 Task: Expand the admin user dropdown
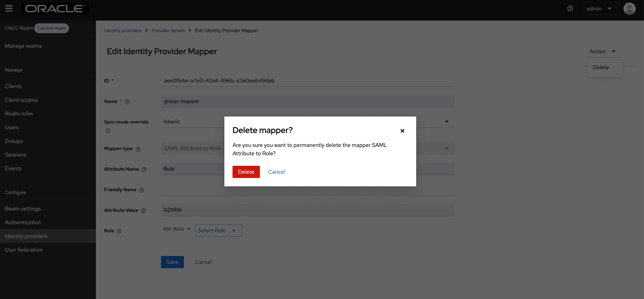pyautogui.click(x=601, y=9)
